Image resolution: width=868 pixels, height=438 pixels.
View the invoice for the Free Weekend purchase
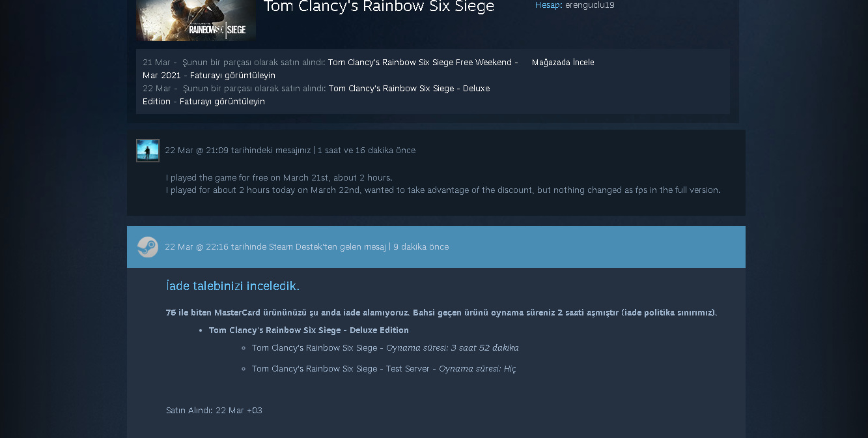232,76
